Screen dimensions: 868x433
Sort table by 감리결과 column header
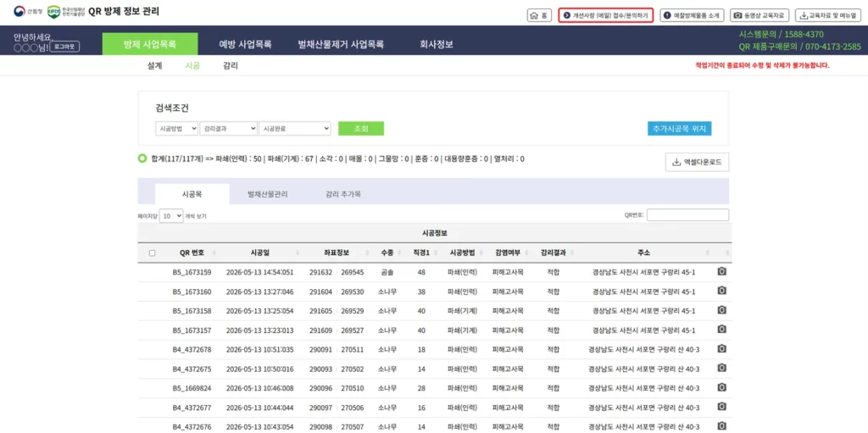pos(553,253)
